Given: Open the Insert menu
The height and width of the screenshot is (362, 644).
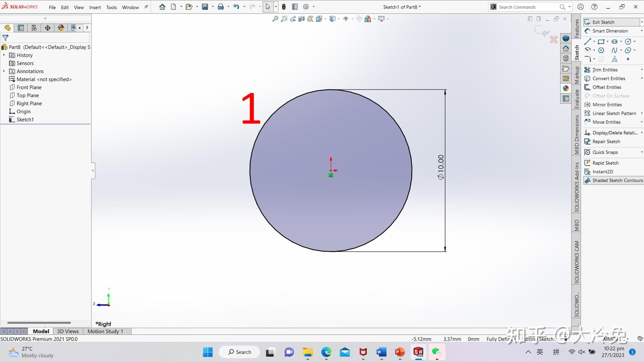Looking at the screenshot, I should [95, 7].
